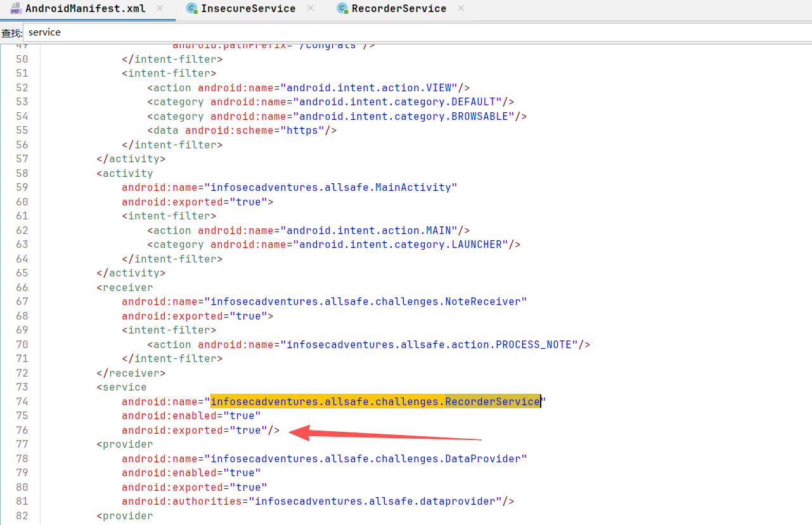Close the RecorderService tab
812x525 pixels.
[461, 8]
